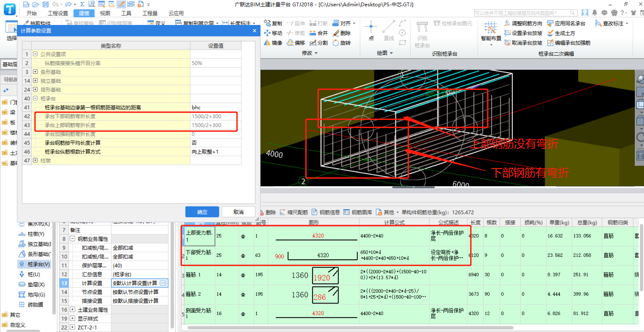The width and height of the screenshot is (644, 332).
Task: Select the Point (点) drawing tool
Action: click(371, 30)
